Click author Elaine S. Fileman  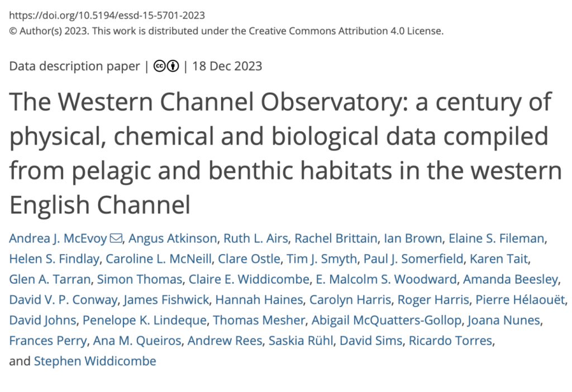pos(497,238)
